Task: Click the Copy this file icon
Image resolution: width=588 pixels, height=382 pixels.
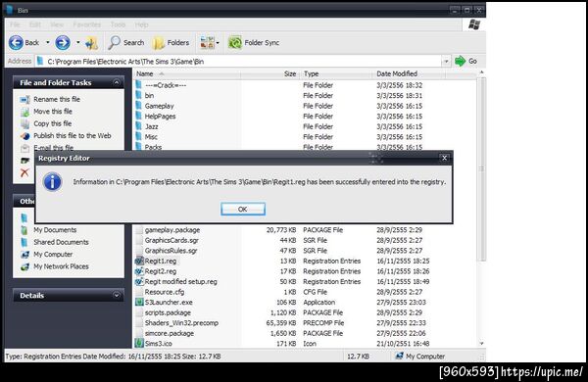Action: click(x=24, y=123)
